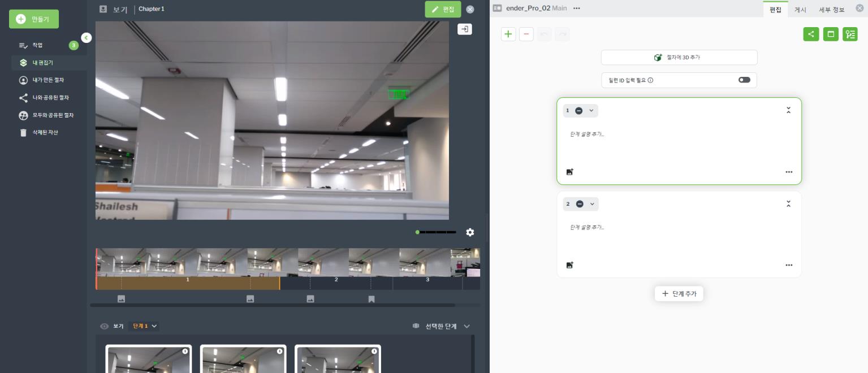Select the first captured thumbnail
This screenshot has height=373, width=868.
(x=149, y=359)
